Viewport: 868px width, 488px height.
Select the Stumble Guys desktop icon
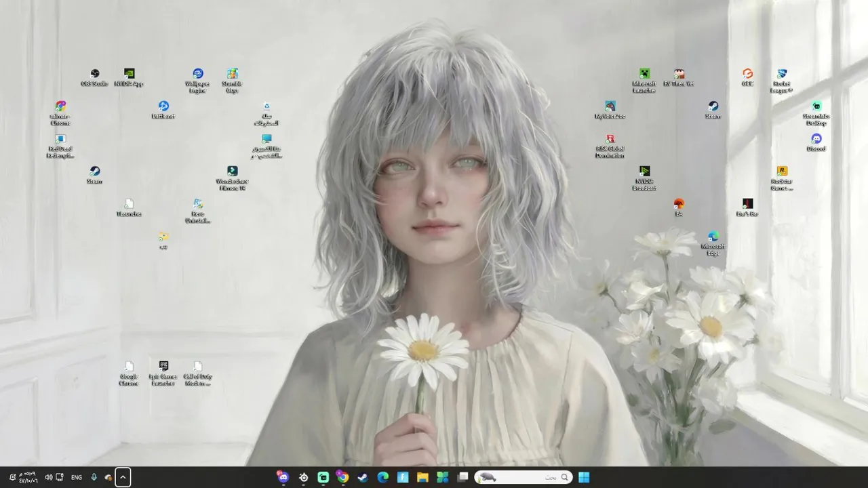tap(232, 81)
